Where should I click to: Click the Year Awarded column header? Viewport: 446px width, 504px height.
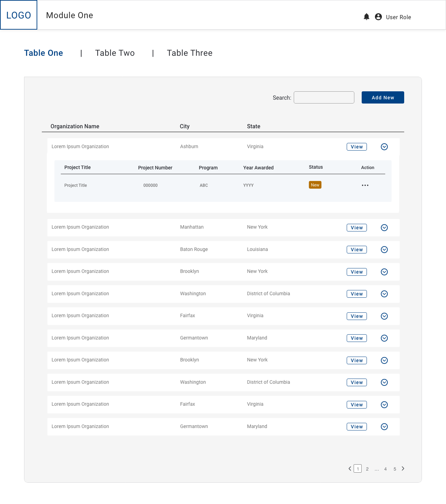pos(259,168)
